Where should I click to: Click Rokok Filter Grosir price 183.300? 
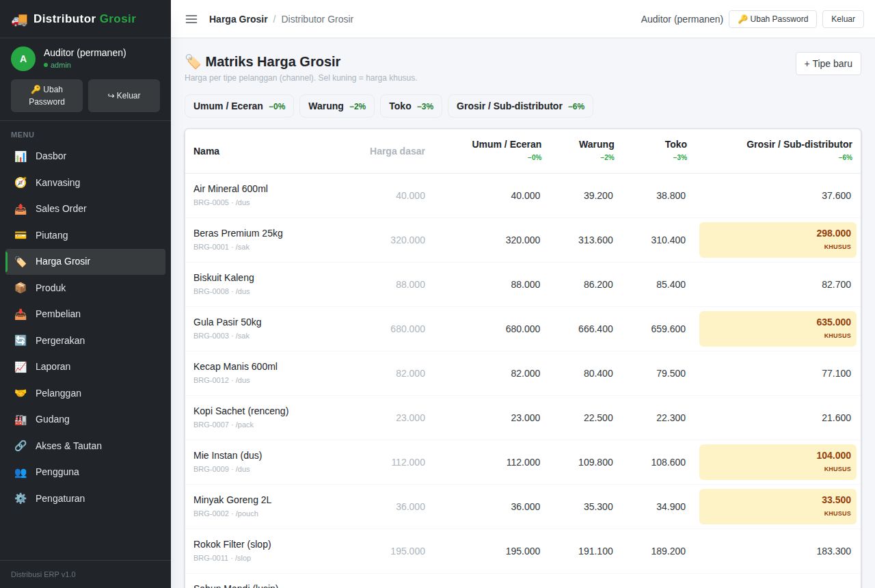pyautogui.click(x=833, y=551)
